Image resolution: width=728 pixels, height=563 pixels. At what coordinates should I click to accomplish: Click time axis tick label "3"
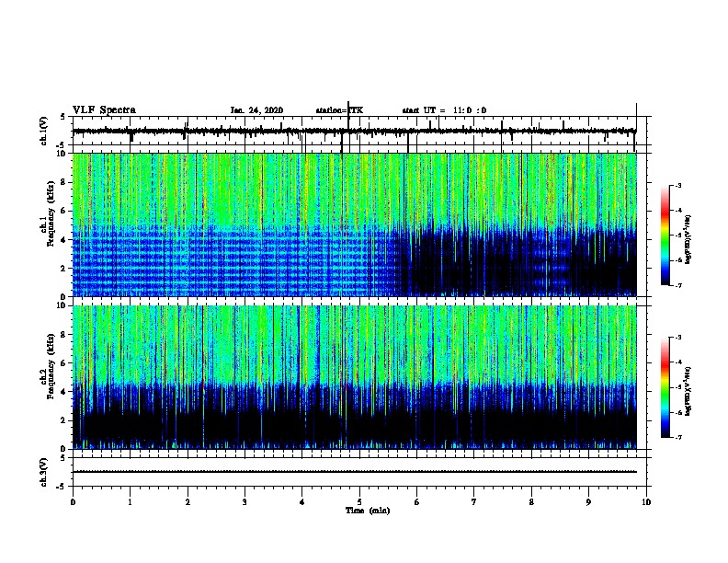(245, 501)
